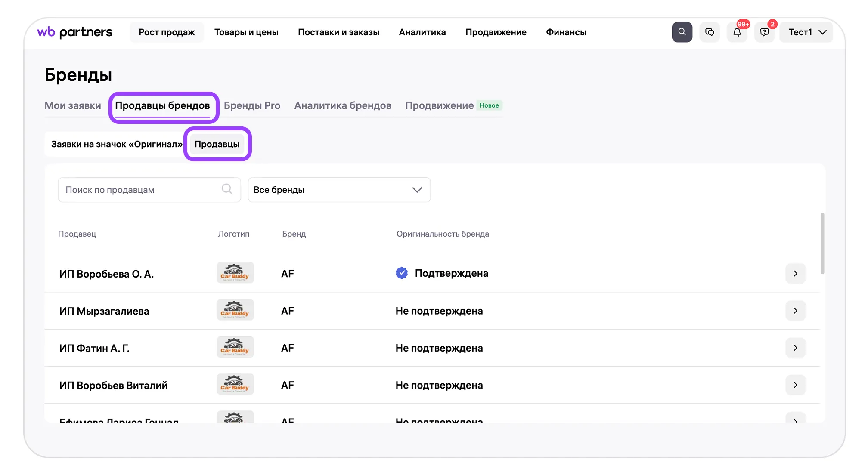The image size is (868, 475).
Task: Select Заявки на значок «Оригинал» sub-tab
Action: tap(117, 144)
